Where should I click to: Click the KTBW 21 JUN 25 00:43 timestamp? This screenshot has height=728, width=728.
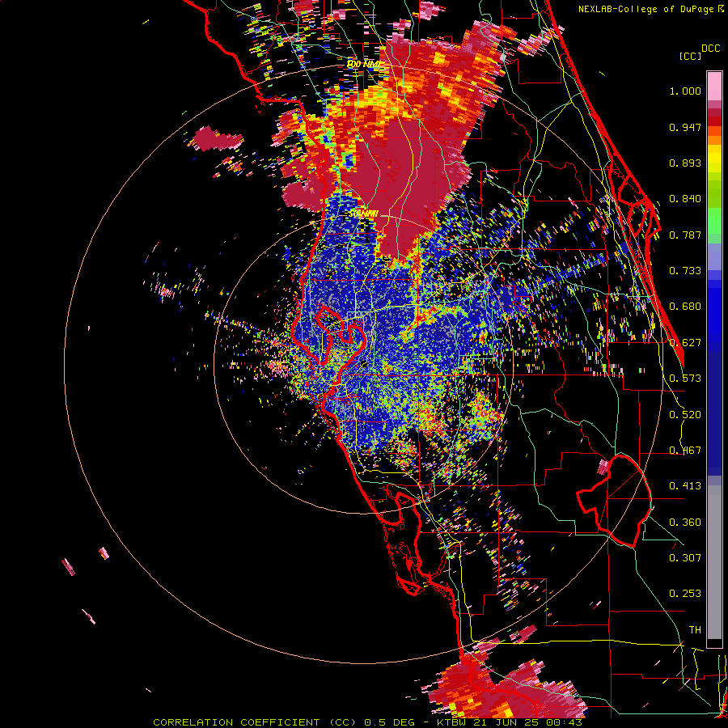tap(510, 722)
